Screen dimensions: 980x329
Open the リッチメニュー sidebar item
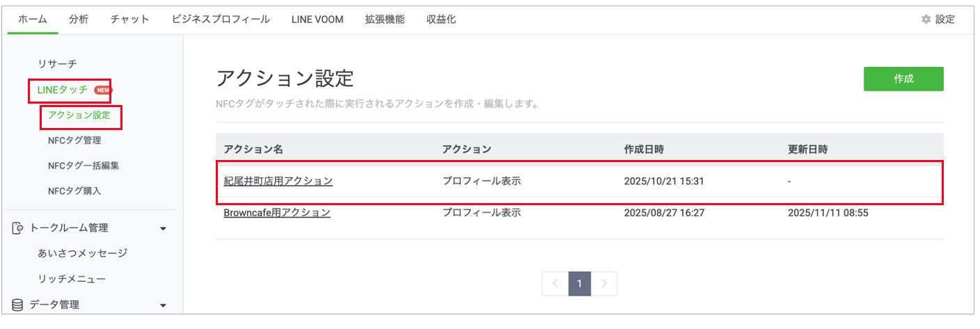coord(72,279)
